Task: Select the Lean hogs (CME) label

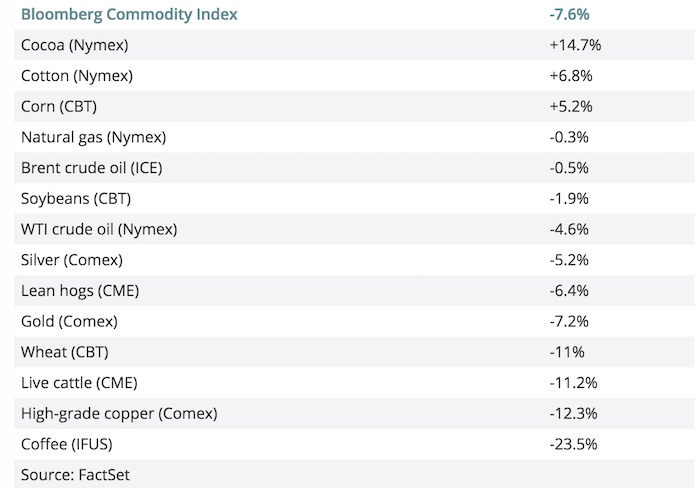Action: [x=79, y=291]
